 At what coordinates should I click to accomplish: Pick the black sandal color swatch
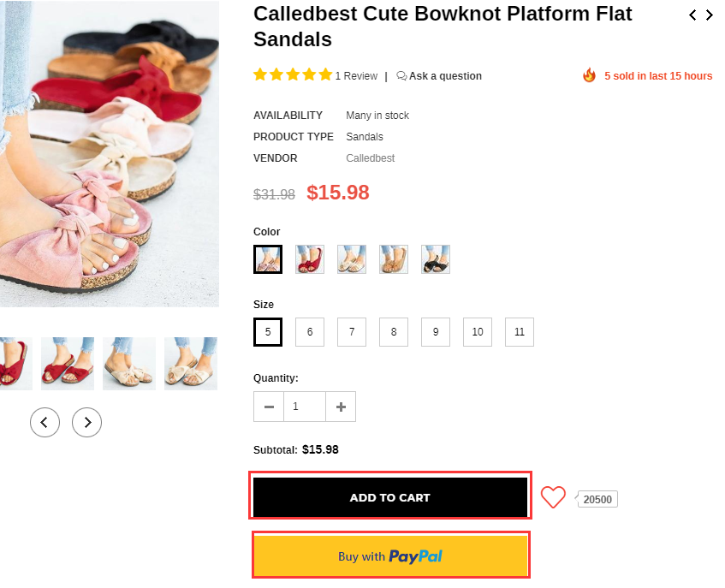pyautogui.click(x=436, y=259)
